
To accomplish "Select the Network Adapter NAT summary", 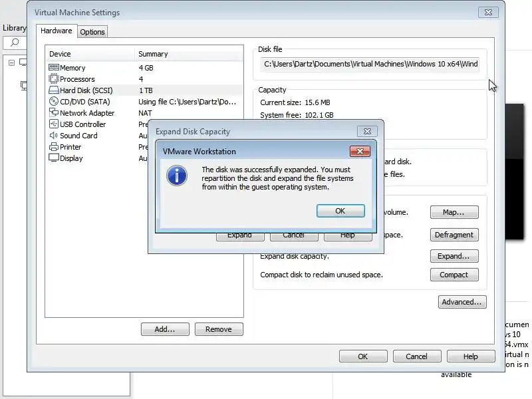I will tap(145, 113).
